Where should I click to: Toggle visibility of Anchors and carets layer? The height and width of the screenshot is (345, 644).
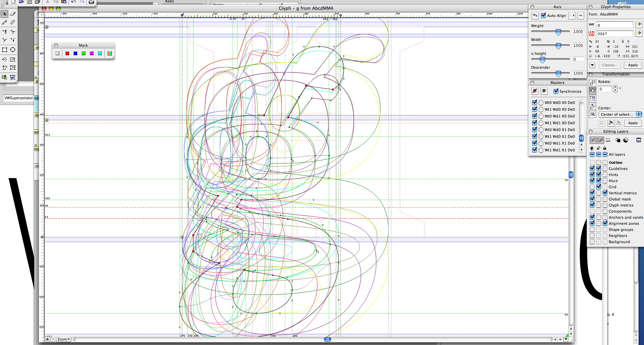[592, 217]
